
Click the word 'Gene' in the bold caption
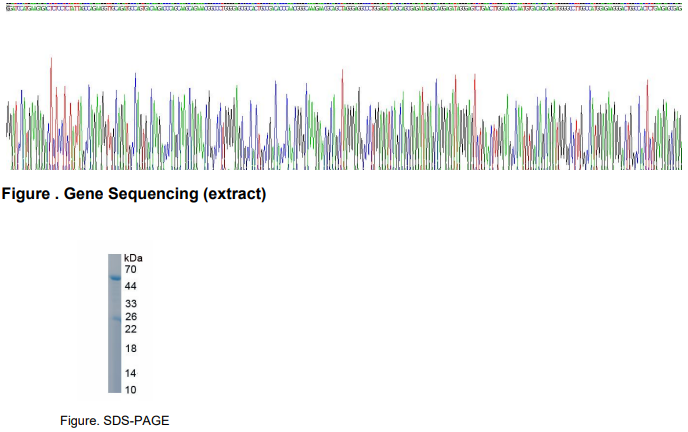(x=84, y=194)
